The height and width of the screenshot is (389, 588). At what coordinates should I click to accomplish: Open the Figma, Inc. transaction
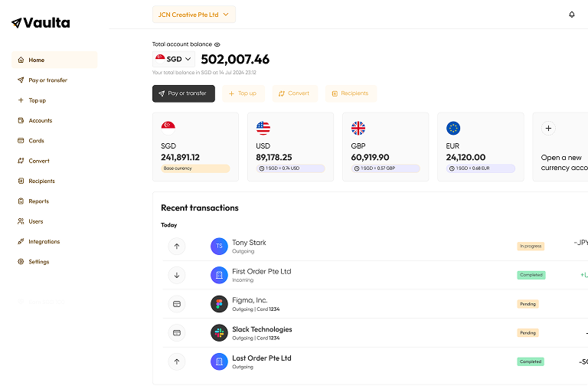pyautogui.click(x=375, y=304)
